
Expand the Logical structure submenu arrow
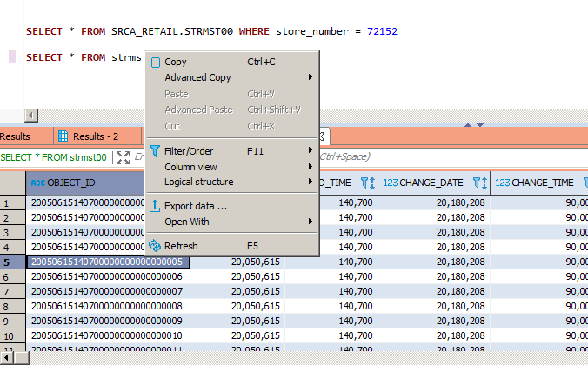(x=311, y=182)
